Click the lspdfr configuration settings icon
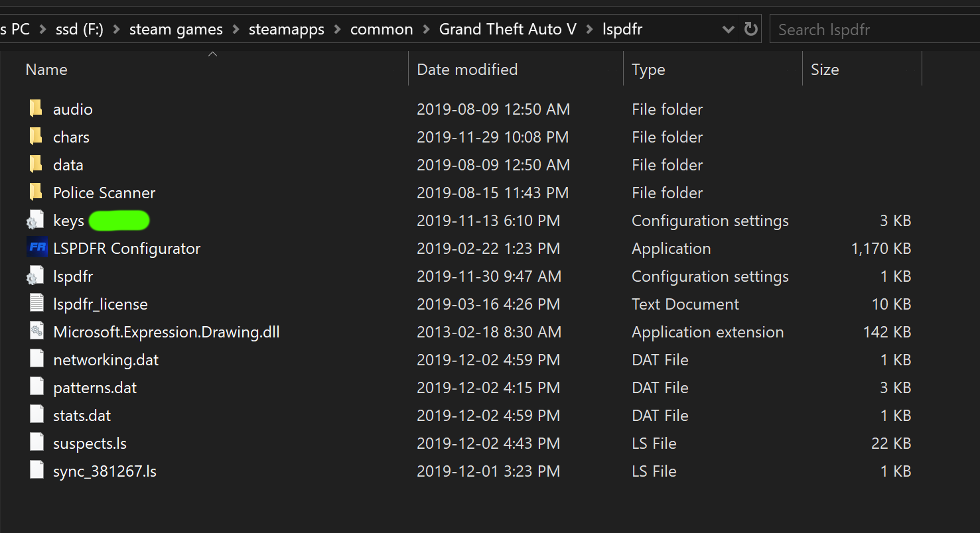This screenshot has height=533, width=980. (x=36, y=276)
